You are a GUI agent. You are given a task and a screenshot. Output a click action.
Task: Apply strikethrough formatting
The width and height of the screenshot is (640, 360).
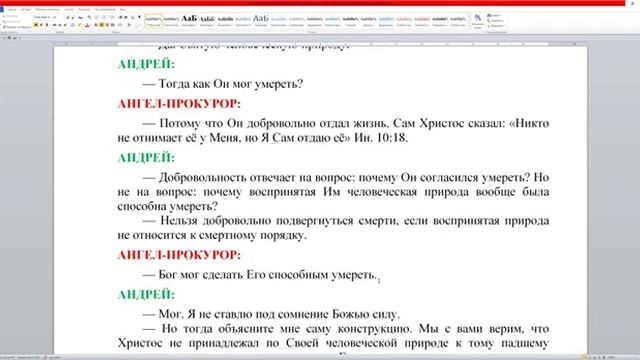pos(54,25)
